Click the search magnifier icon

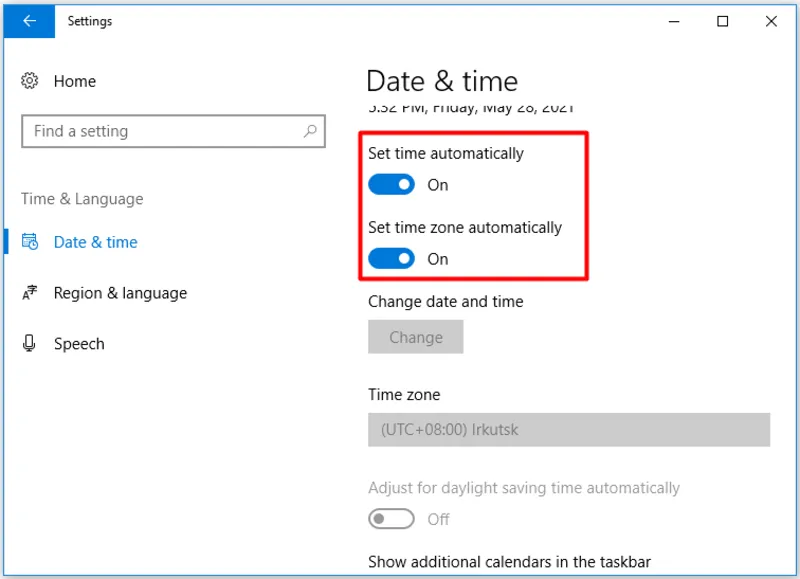[310, 131]
